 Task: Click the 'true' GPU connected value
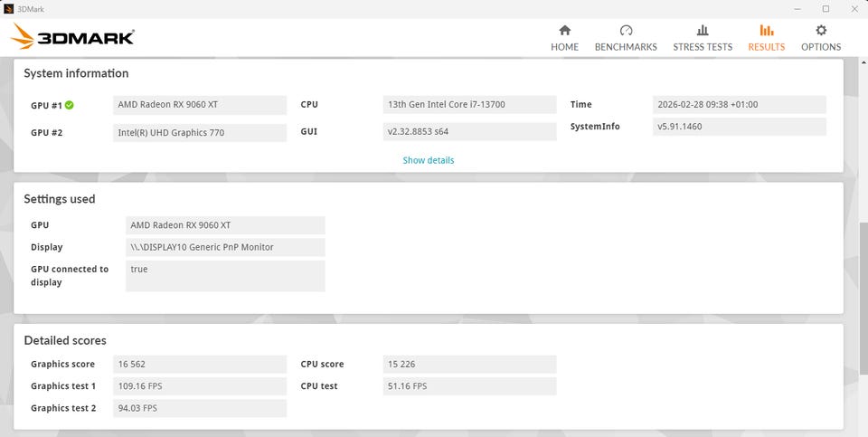(x=225, y=276)
